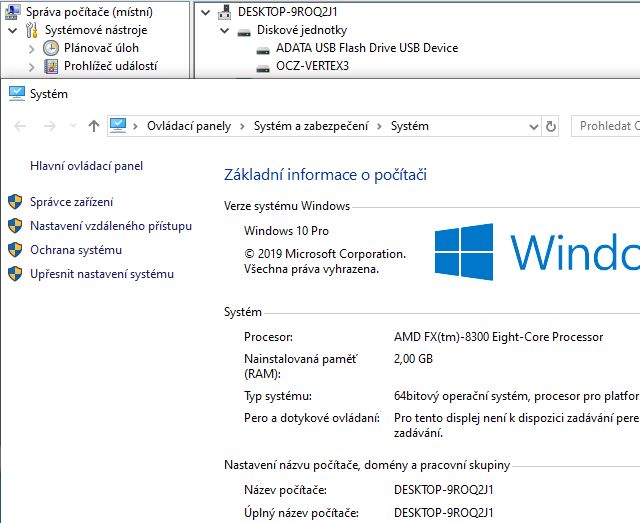Collapse DESKTOP-9ROQ2J1 device tree
This screenshot has height=523, width=640.
[206, 12]
